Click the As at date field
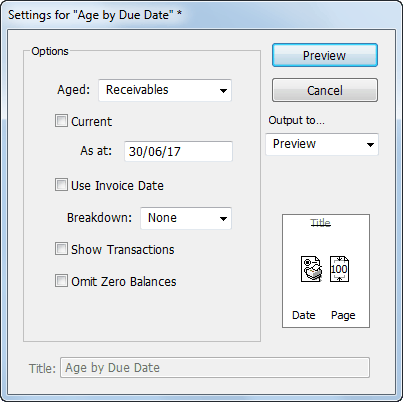Viewport: 403px width, 402px height. click(x=178, y=151)
